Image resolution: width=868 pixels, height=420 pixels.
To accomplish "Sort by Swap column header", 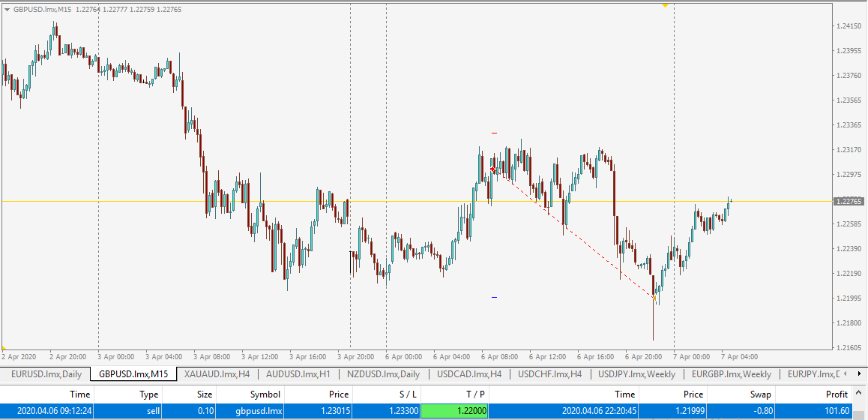I will tap(741, 394).
